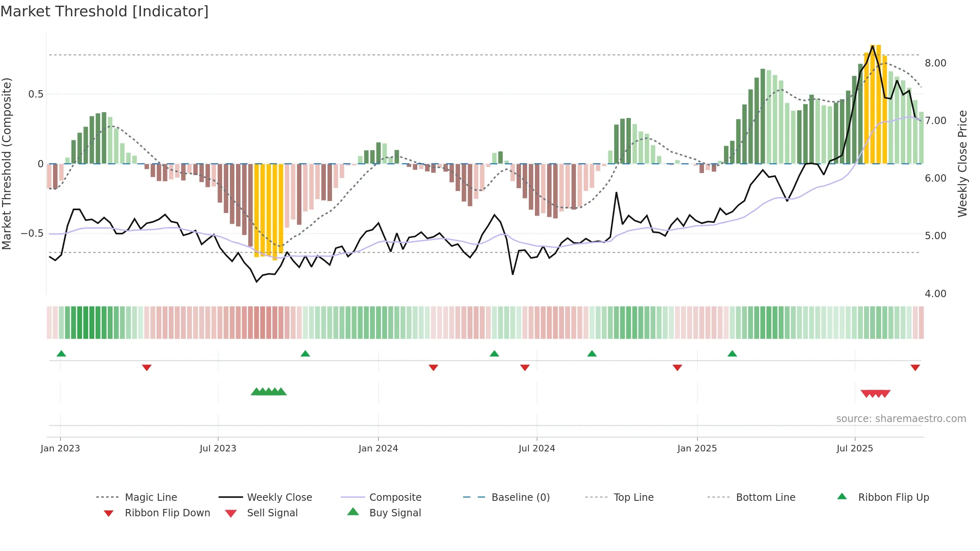Click the Market Threshold [Indicator] chart title
980x551 pixels.
click(105, 11)
